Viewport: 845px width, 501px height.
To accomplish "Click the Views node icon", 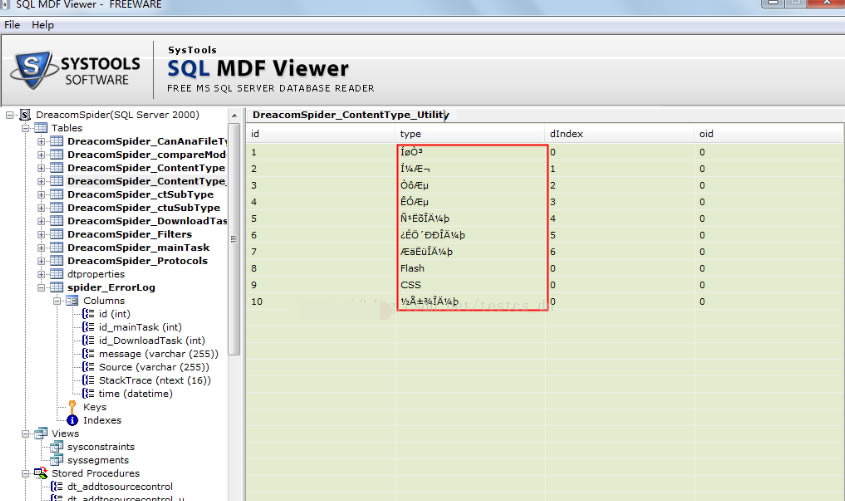I will click(x=40, y=433).
